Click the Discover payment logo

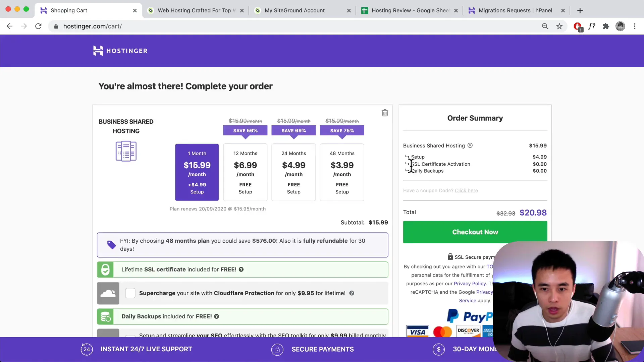[x=469, y=331]
